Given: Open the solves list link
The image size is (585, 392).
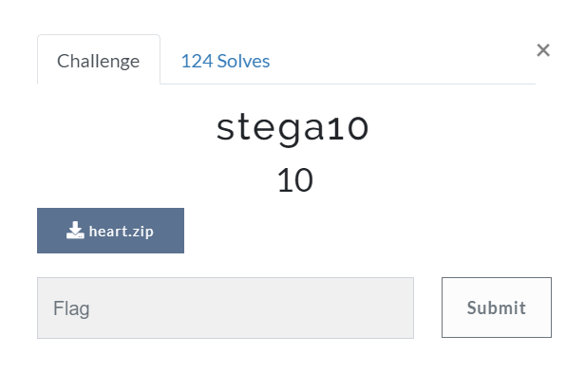Looking at the screenshot, I should click(225, 61).
